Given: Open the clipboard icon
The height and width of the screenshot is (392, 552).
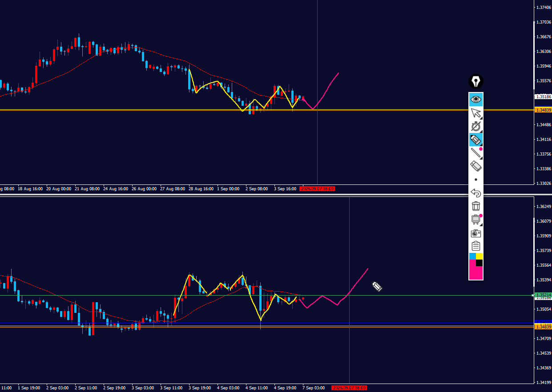Looking at the screenshot, I should point(476,246).
